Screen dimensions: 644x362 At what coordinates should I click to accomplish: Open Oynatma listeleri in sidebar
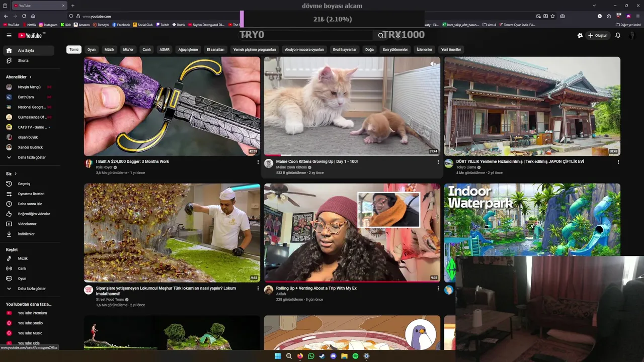(28, 194)
